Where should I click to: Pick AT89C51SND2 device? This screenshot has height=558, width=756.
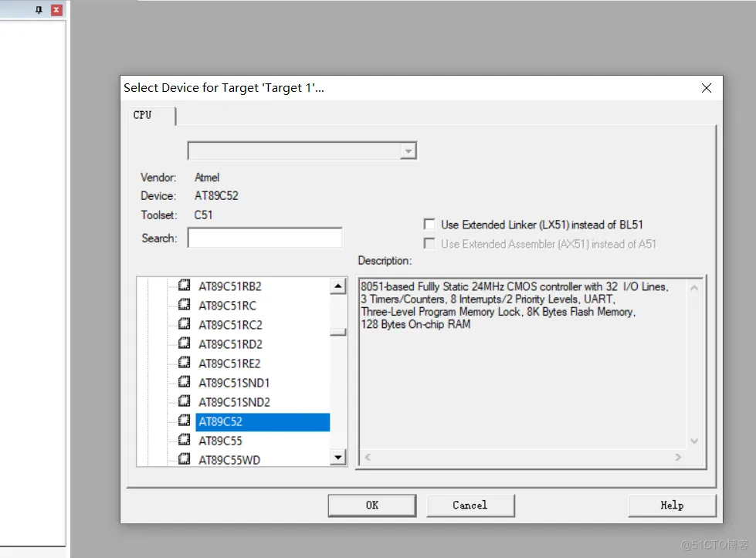pyautogui.click(x=234, y=402)
